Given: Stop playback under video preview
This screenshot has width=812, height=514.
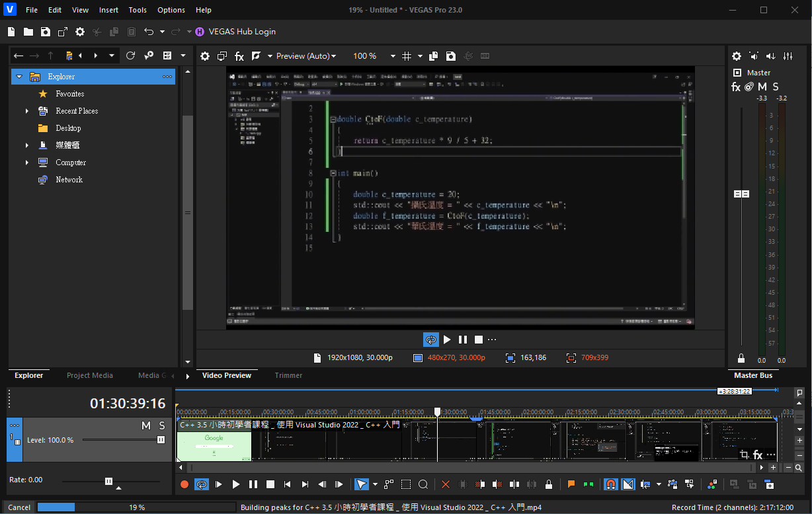Looking at the screenshot, I should tap(479, 340).
